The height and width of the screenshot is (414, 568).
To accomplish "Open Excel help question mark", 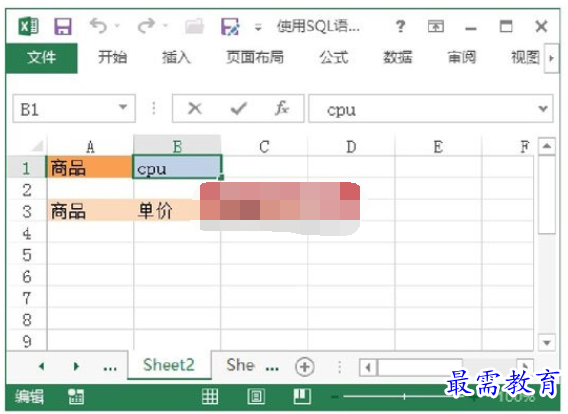I will pyautogui.click(x=400, y=26).
